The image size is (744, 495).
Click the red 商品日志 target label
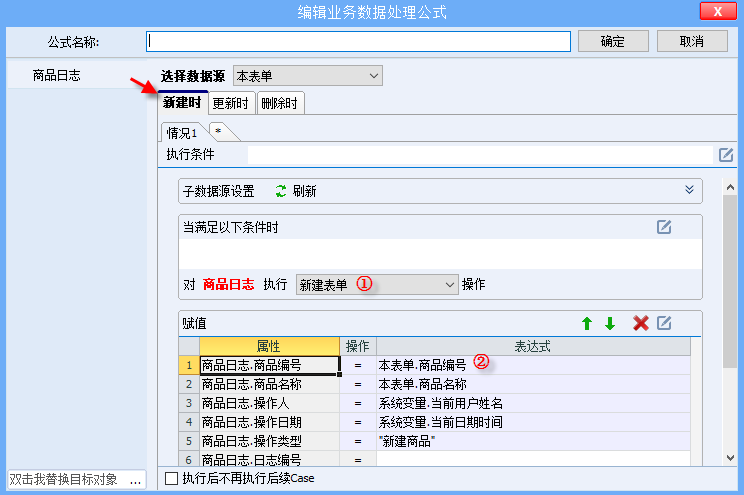[228, 284]
